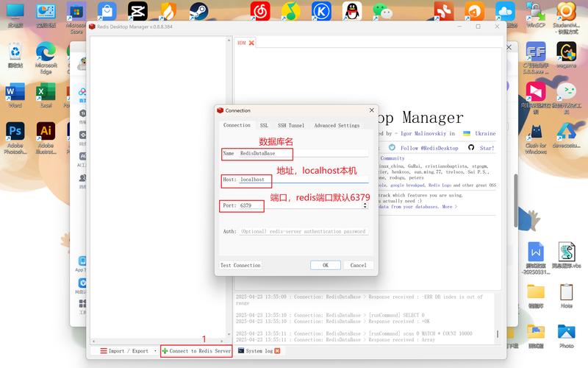Open the CapCut desktop shortcut
The image size is (588, 368).
point(137,11)
